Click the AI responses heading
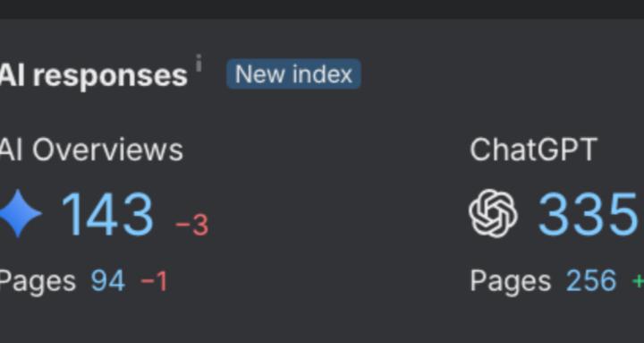 pyautogui.click(x=94, y=75)
